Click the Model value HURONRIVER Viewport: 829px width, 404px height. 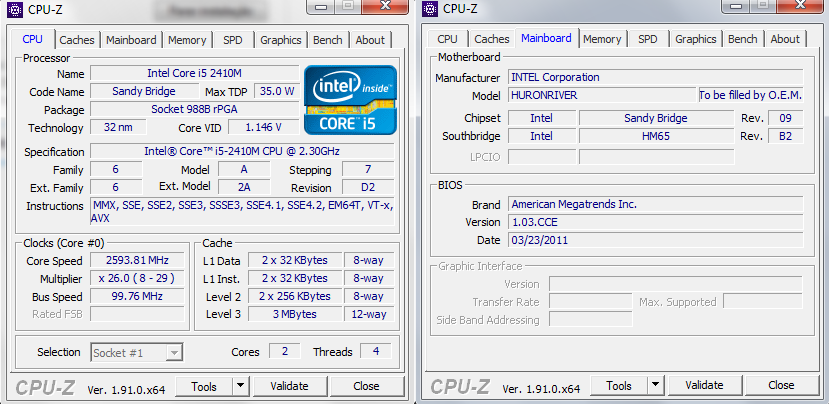pyautogui.click(x=602, y=95)
